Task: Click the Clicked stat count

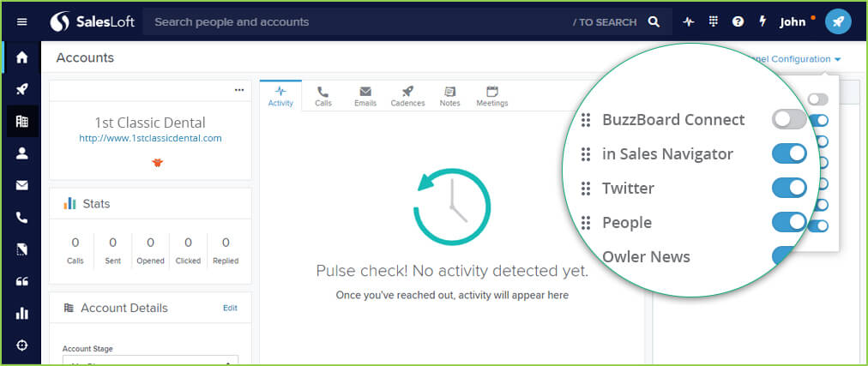Action: click(188, 243)
